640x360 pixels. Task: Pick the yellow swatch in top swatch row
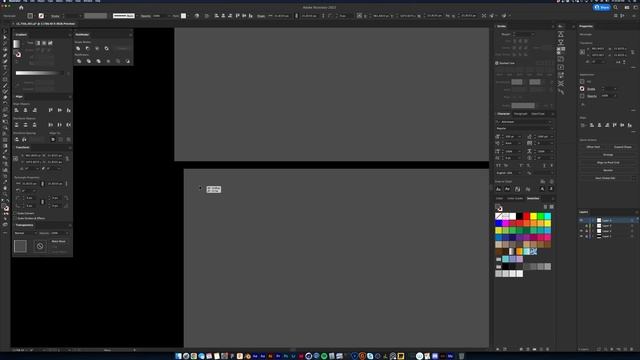[533, 216]
